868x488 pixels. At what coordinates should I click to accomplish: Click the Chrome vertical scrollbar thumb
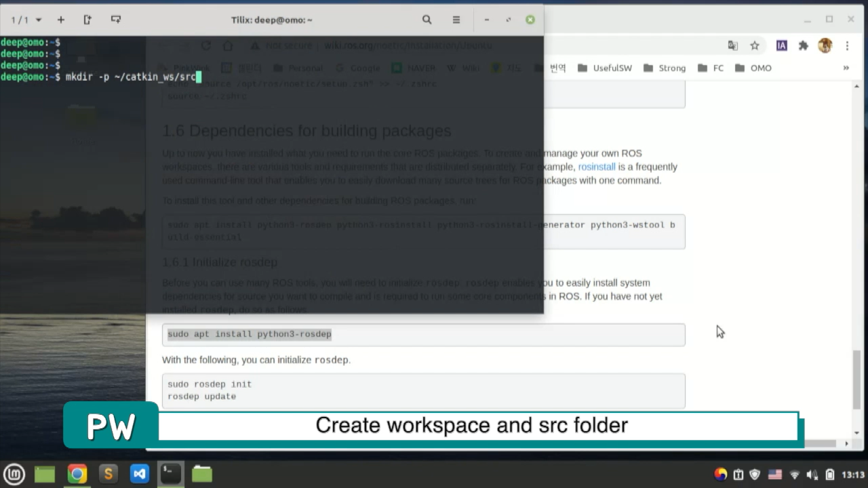point(857,378)
